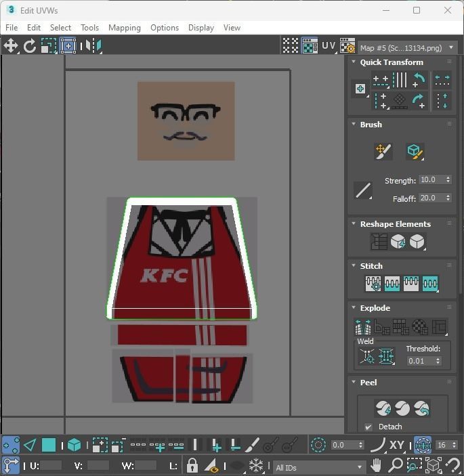Toggle the Show Map in Dialog icon

click(x=310, y=46)
